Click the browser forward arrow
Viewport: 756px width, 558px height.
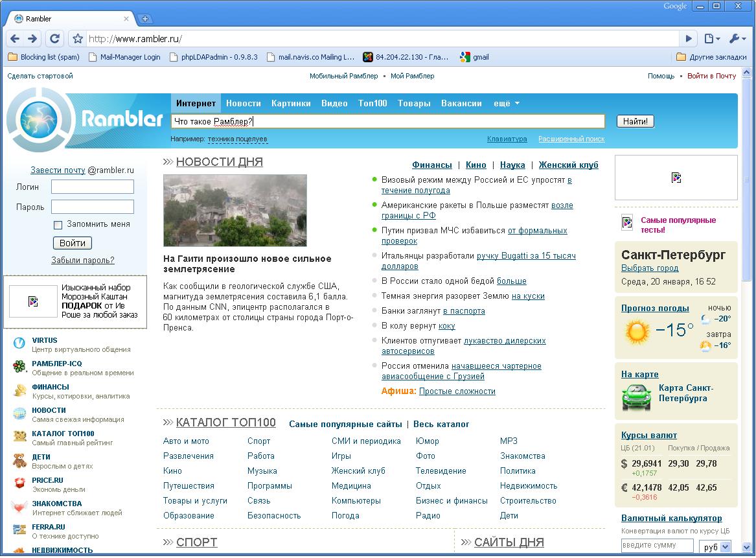32,39
